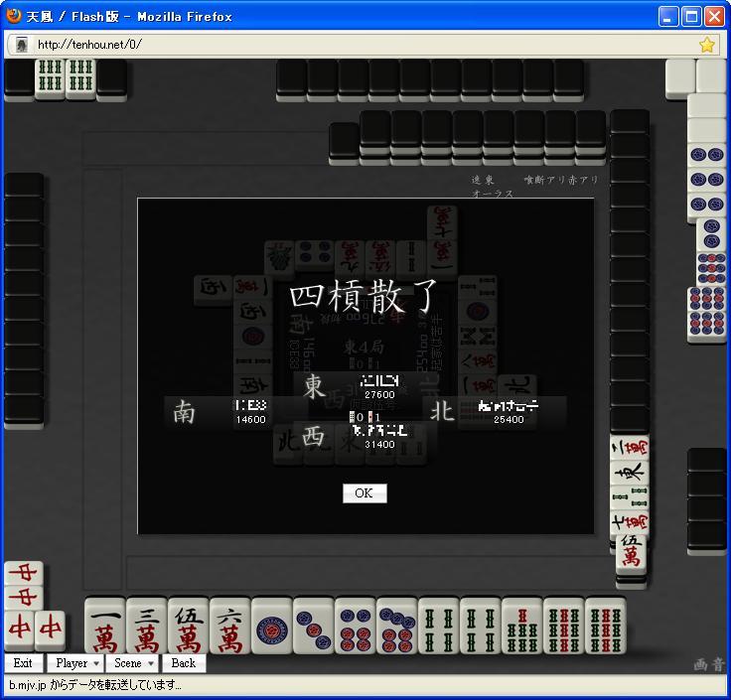Select the 三萬 tile in hand
The height and width of the screenshot is (700, 731).
(x=146, y=627)
